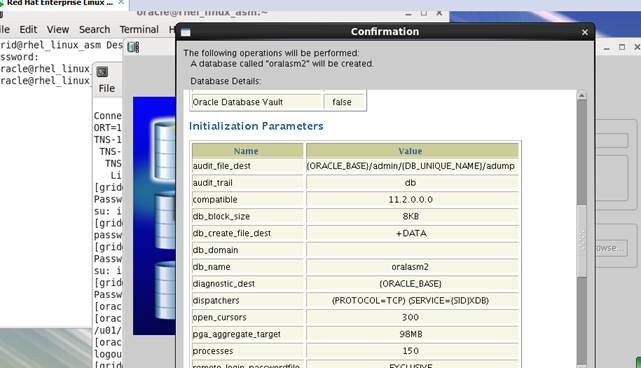Select the audit_file_dest parameter name
The image size is (641, 368).
click(x=222, y=166)
